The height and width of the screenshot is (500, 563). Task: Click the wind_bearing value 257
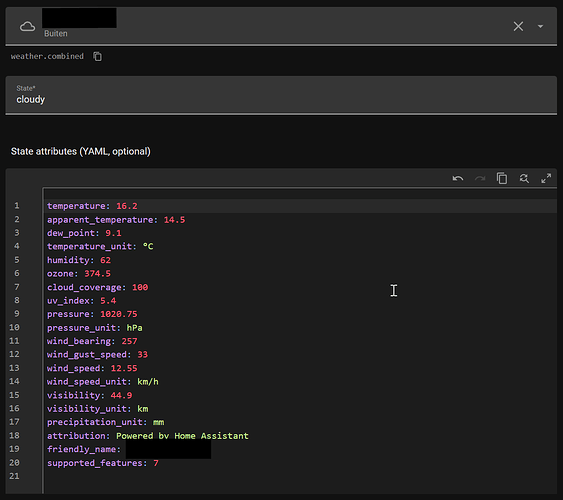click(129, 341)
